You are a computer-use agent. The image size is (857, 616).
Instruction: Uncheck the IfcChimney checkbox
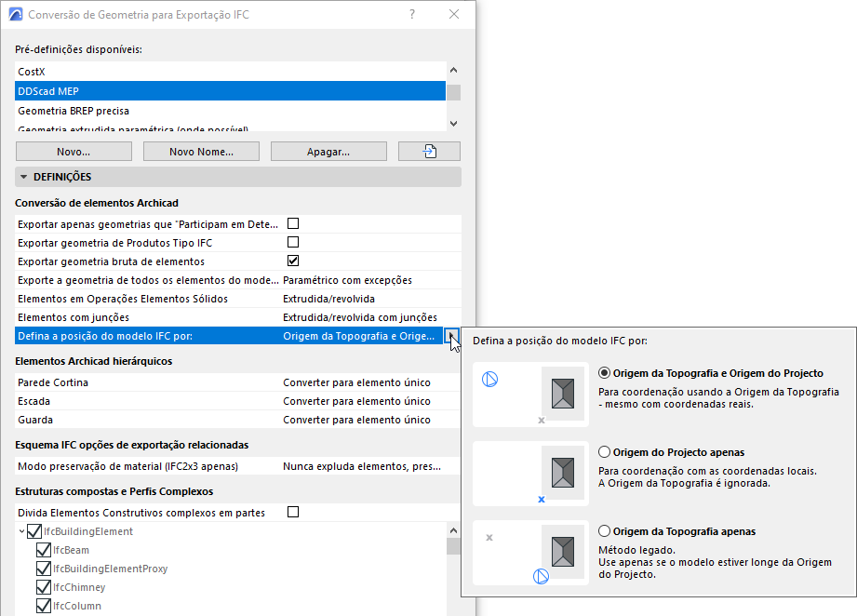(x=43, y=587)
